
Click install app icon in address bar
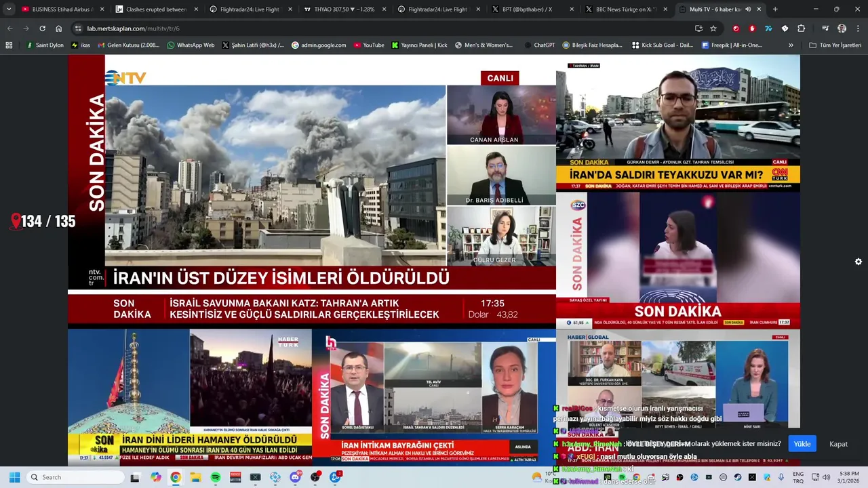click(698, 28)
